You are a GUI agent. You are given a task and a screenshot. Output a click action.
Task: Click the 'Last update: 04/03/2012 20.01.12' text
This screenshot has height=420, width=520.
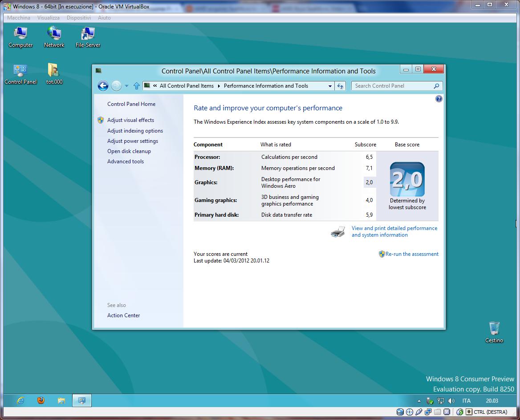tap(232, 261)
